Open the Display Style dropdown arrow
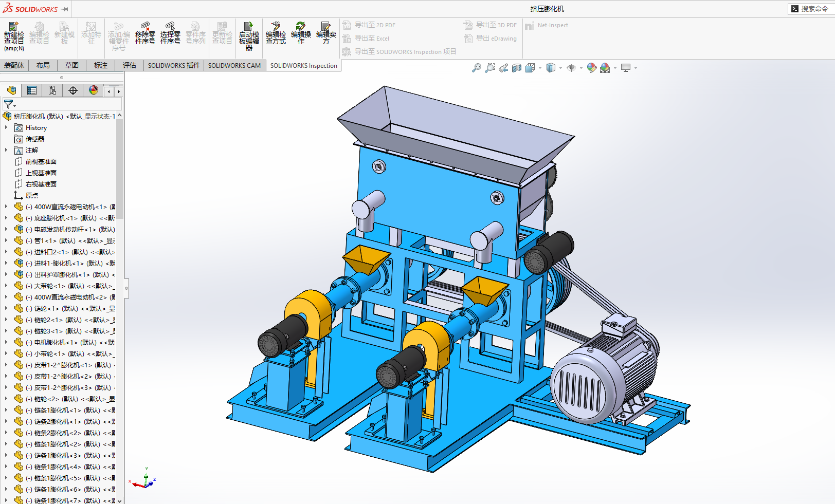This screenshot has height=504, width=835. [x=560, y=68]
